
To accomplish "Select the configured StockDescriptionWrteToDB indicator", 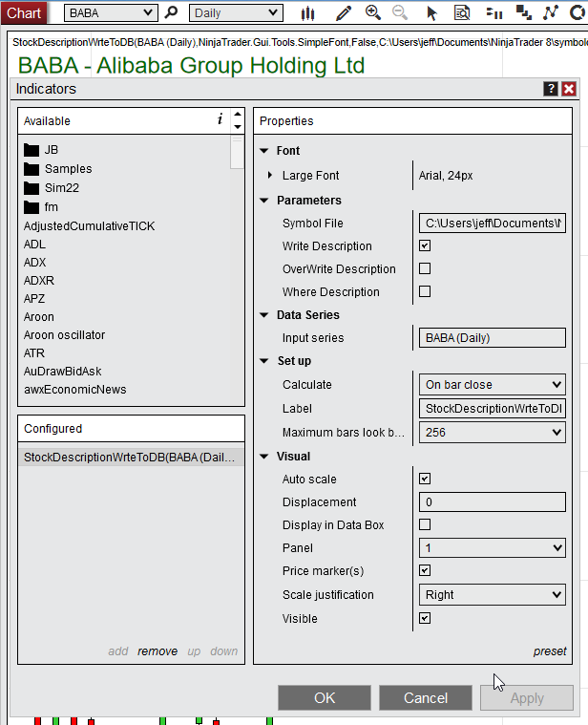I will pyautogui.click(x=131, y=458).
